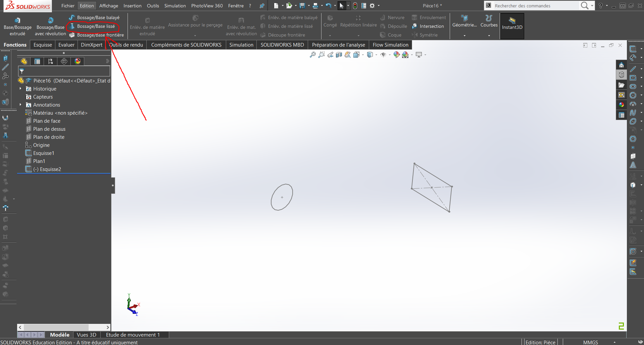
Task: Click the Bossage/Base lissé loft tool
Action: pos(96,26)
